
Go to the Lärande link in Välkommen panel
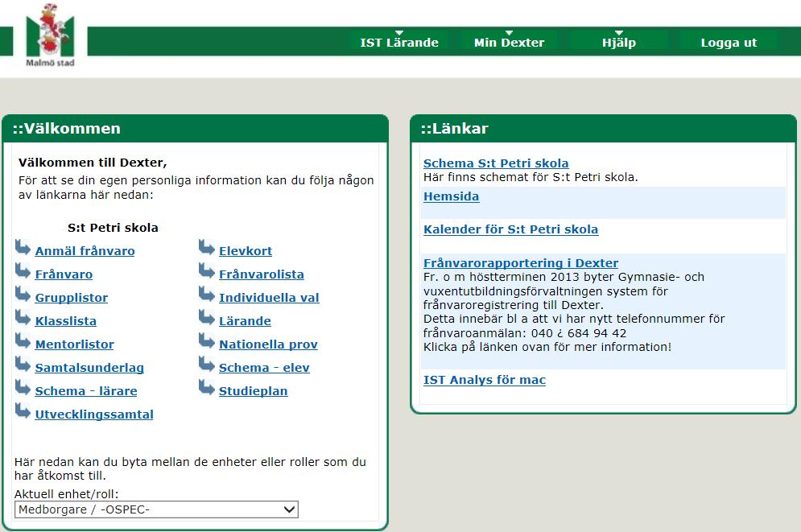pos(246,321)
